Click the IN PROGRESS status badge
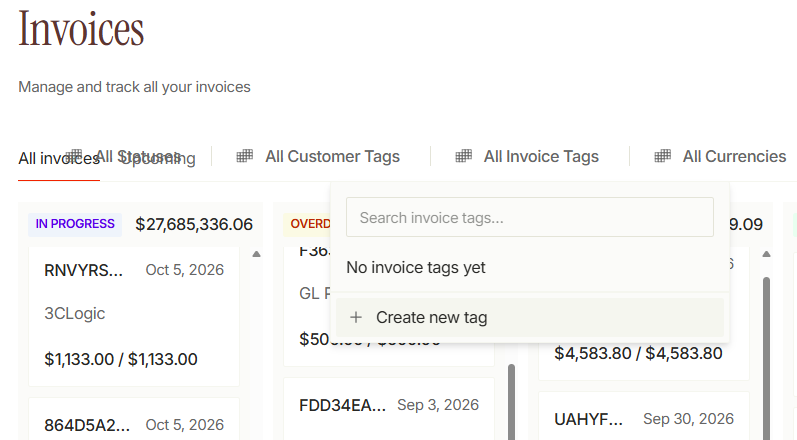 [x=75, y=224]
